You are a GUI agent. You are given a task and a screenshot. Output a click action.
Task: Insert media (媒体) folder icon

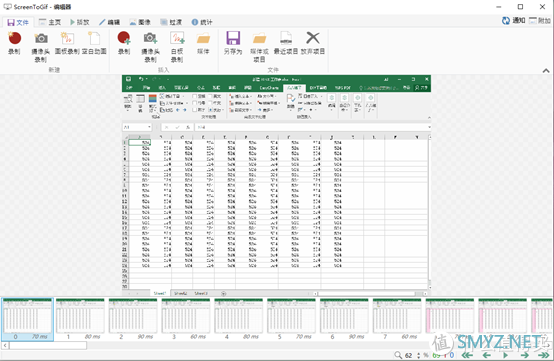[203, 43]
